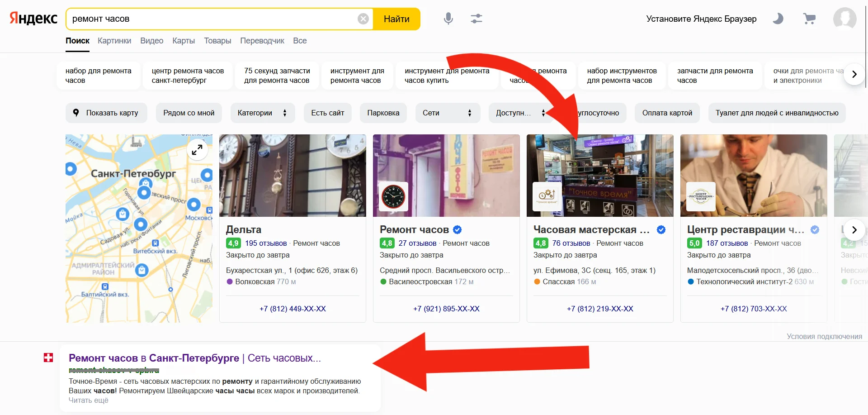Open Ремонт часов в Санкт-Петербурге result title
Viewport: 868px width, 415px height.
point(195,358)
